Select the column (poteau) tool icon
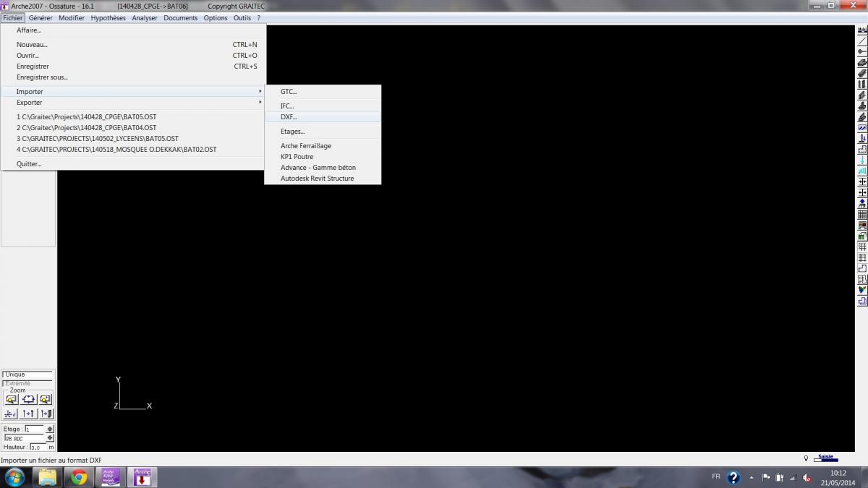 [862, 84]
